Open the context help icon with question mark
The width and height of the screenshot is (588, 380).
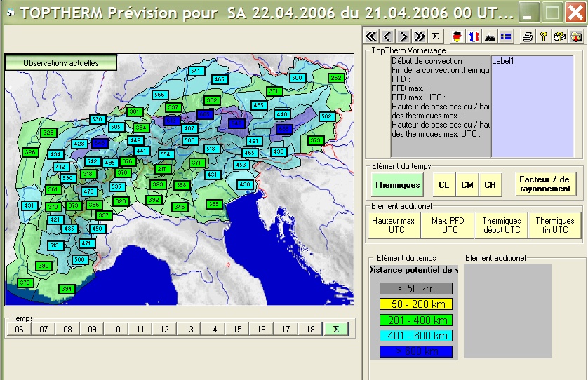tap(560, 36)
